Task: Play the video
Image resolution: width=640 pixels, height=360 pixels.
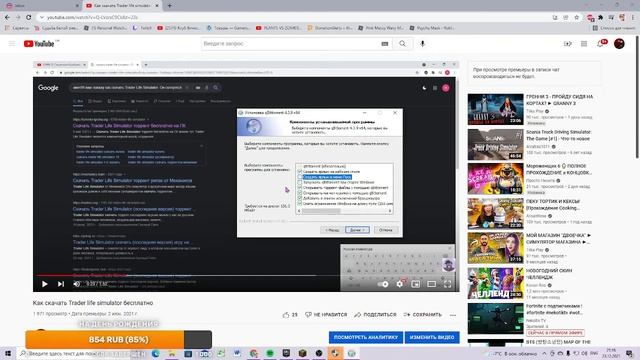Action: 44,284
